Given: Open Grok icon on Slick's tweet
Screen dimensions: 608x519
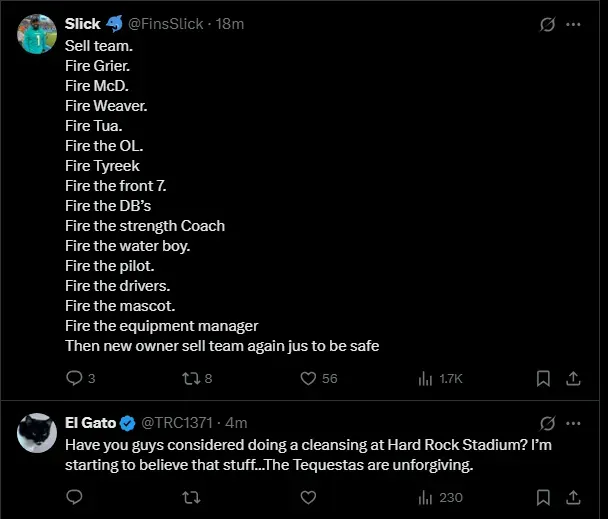Looking at the screenshot, I should click(x=547, y=24).
